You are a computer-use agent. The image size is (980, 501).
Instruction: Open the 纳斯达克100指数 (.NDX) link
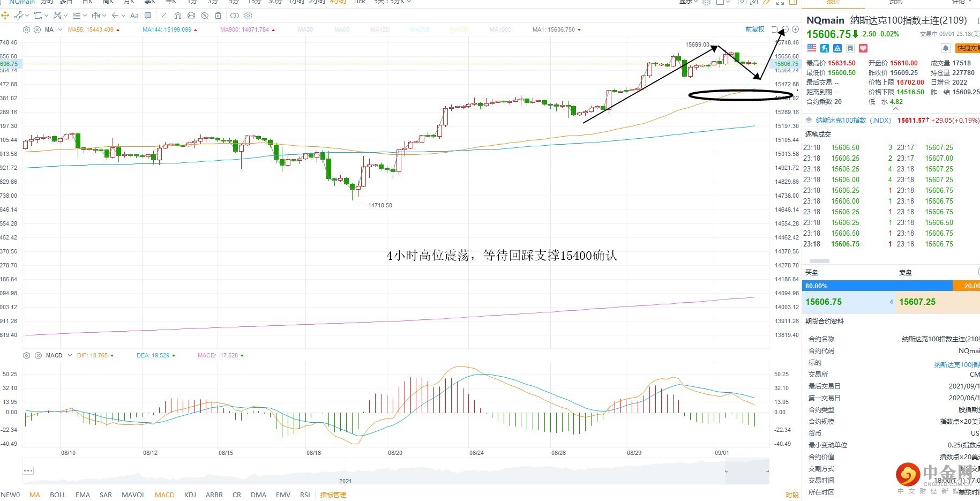[853, 121]
